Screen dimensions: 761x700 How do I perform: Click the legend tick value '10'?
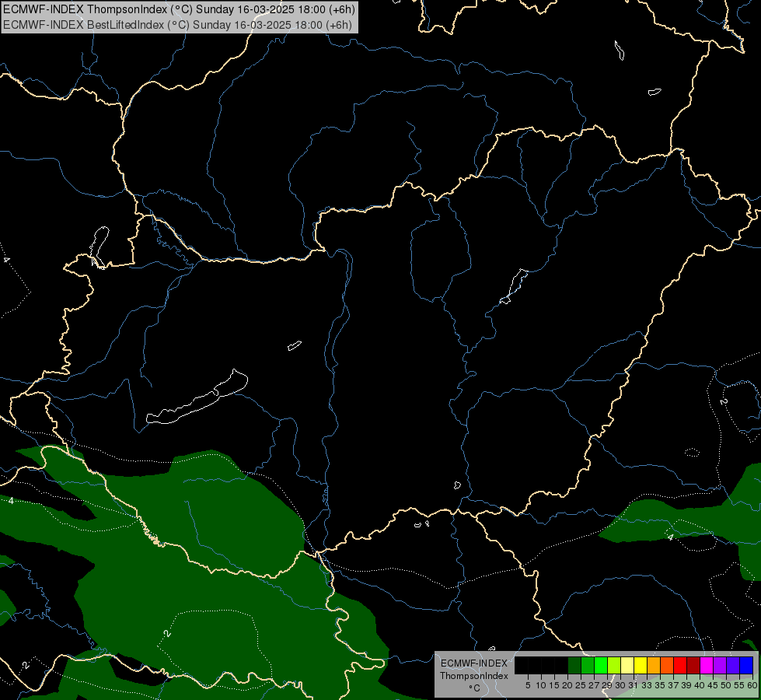point(541,685)
